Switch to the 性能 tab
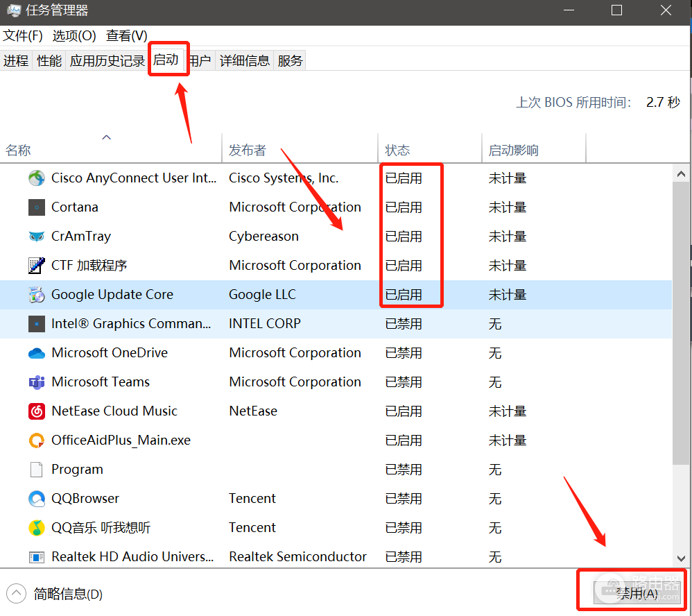The width and height of the screenshot is (692, 616). click(49, 60)
